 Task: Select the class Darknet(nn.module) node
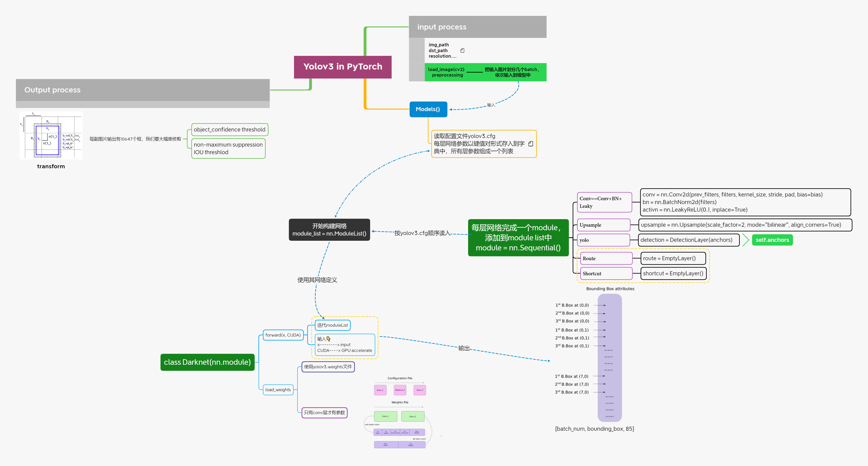click(x=207, y=362)
